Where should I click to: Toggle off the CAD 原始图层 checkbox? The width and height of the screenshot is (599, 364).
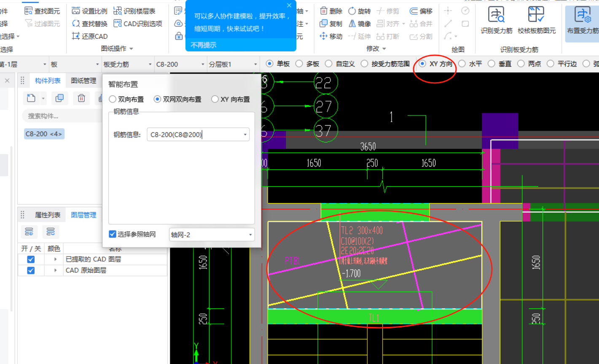tap(31, 270)
